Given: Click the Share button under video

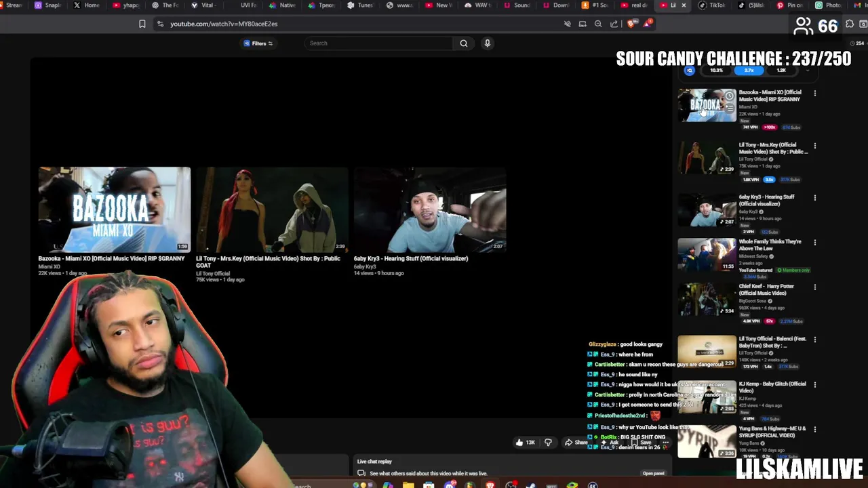Looking at the screenshot, I should point(576,443).
